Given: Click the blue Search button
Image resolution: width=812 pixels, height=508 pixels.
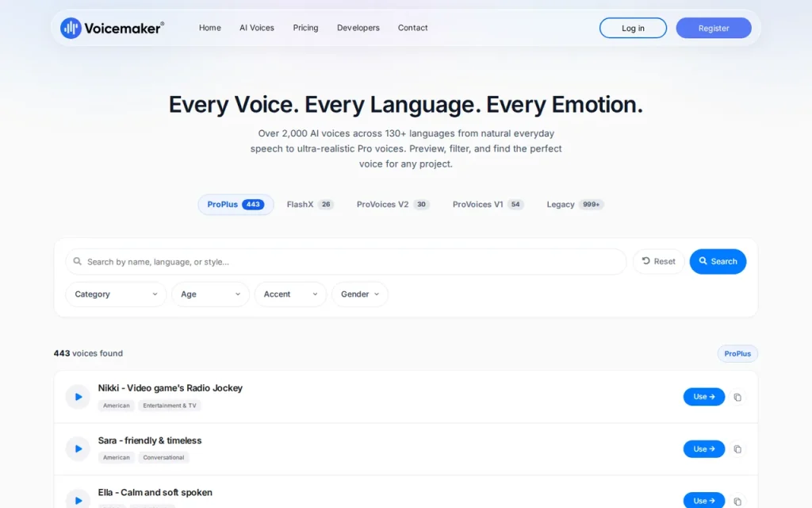Looking at the screenshot, I should coord(718,262).
